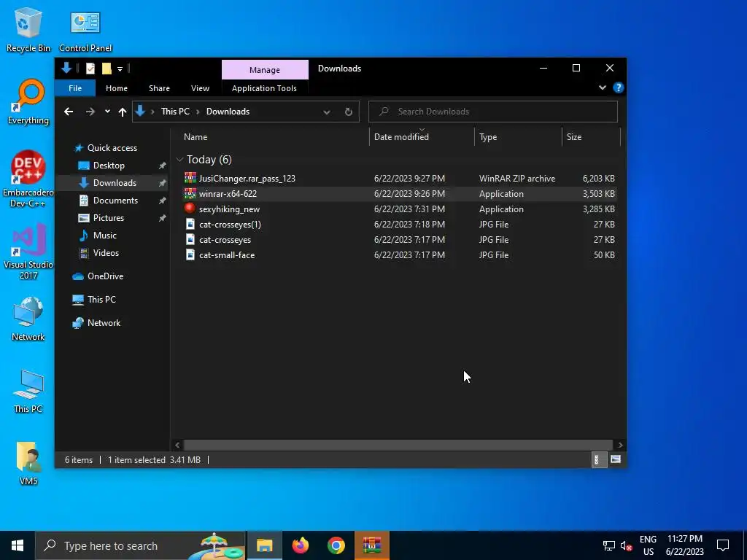Click the New folder icon in title bar

tap(107, 69)
